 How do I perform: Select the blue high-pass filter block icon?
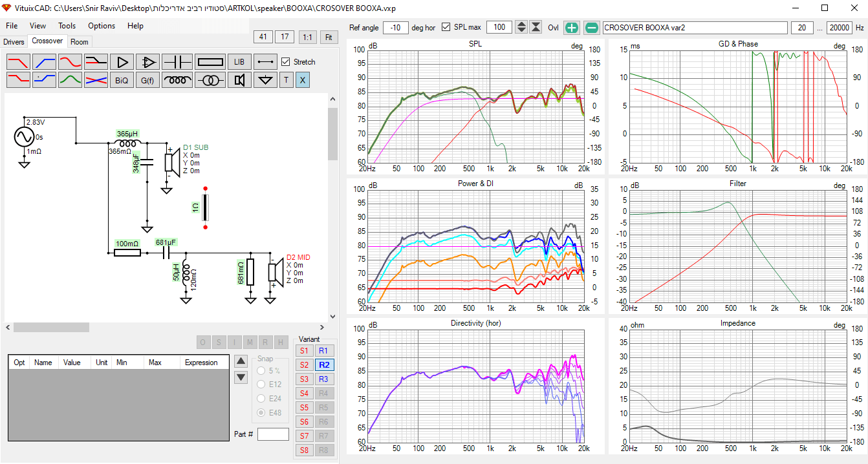pos(44,62)
